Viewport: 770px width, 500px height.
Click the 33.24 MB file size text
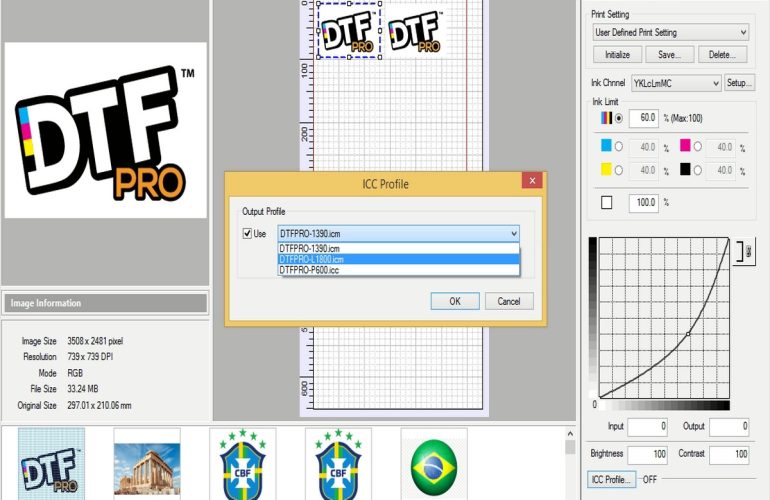coord(82,389)
